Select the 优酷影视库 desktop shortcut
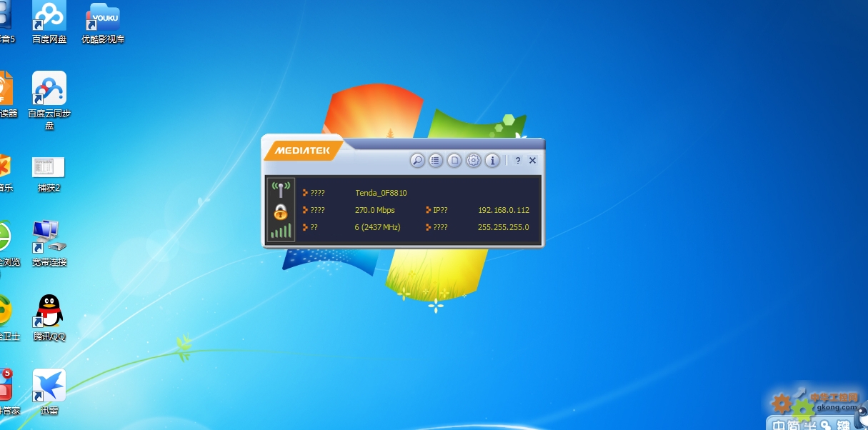Image resolution: width=868 pixels, height=430 pixels. pyautogui.click(x=103, y=23)
